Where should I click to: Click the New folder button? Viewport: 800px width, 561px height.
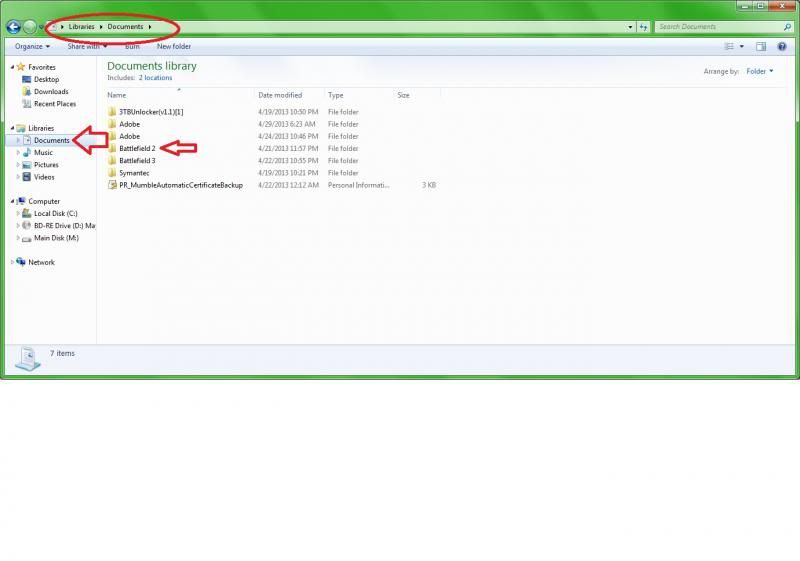pos(173,46)
